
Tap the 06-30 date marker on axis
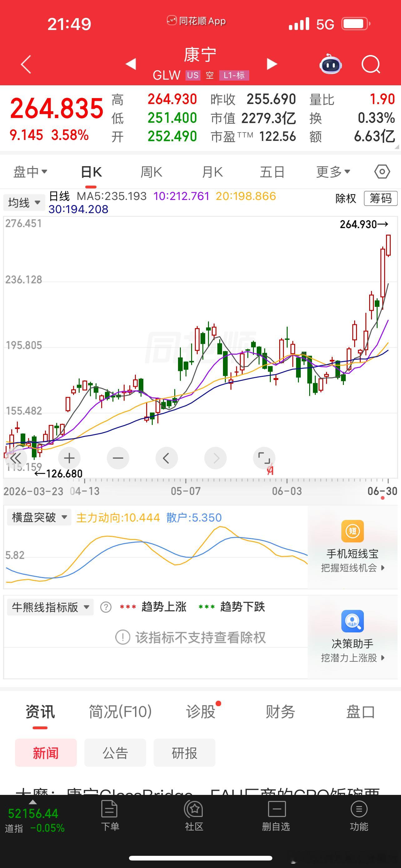pyautogui.click(x=382, y=491)
